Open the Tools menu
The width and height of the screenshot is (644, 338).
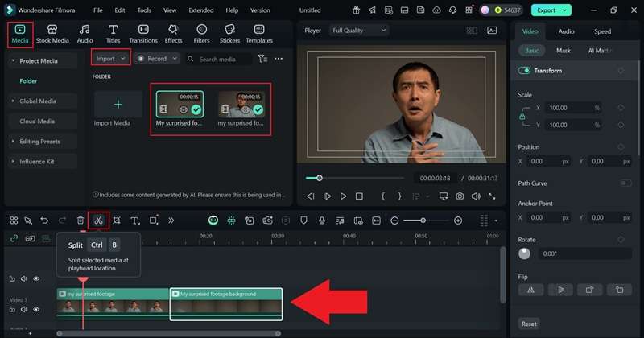point(144,10)
